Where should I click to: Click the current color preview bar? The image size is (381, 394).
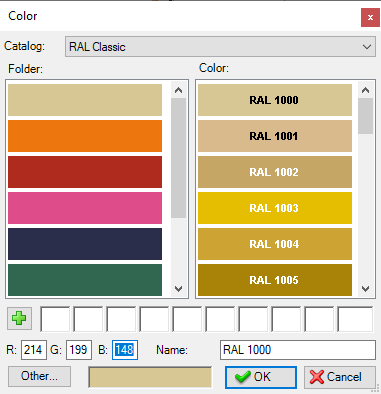150,377
